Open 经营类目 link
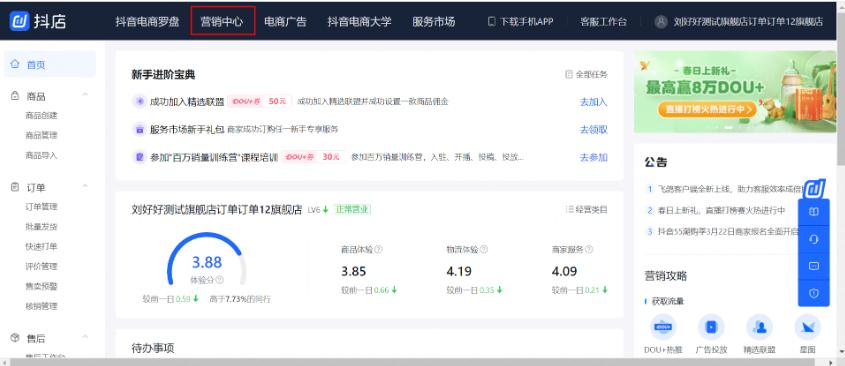 pyautogui.click(x=586, y=209)
